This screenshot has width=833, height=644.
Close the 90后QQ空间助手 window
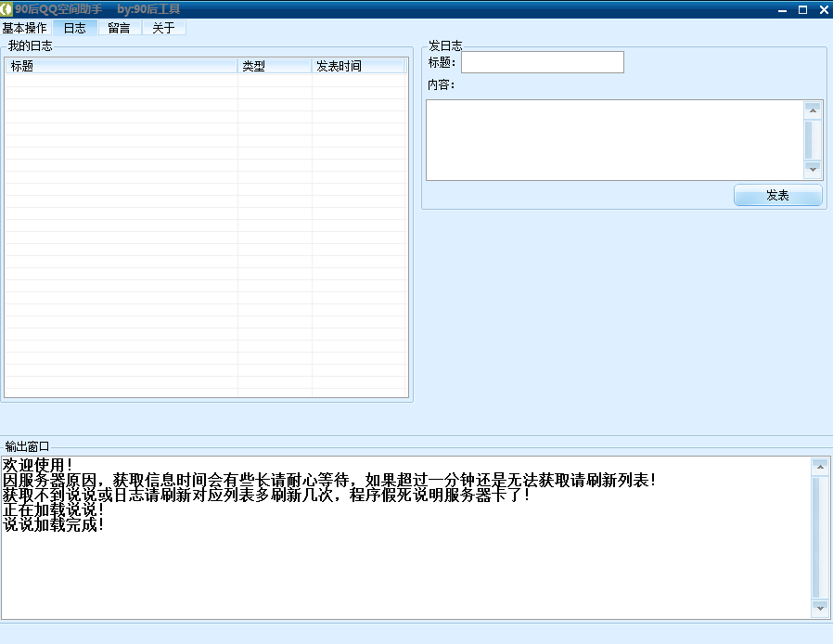[x=823, y=9]
